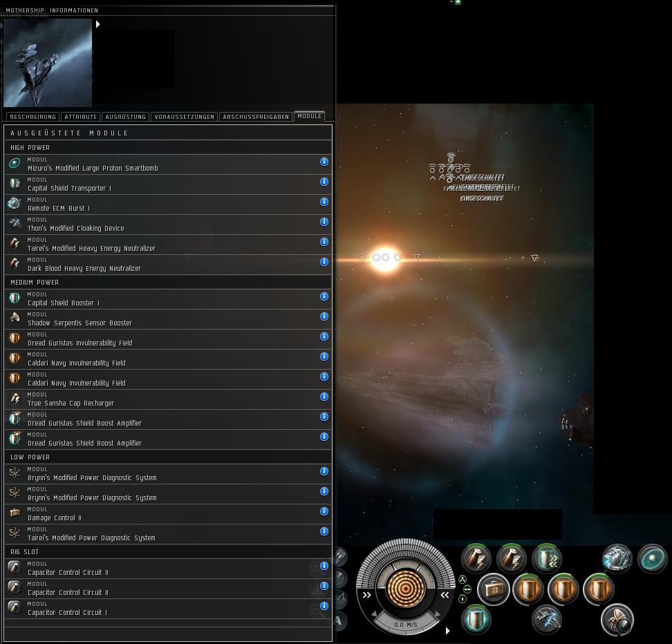
Task: Click the Smartbomb module icon in the list
Action: coord(15,163)
